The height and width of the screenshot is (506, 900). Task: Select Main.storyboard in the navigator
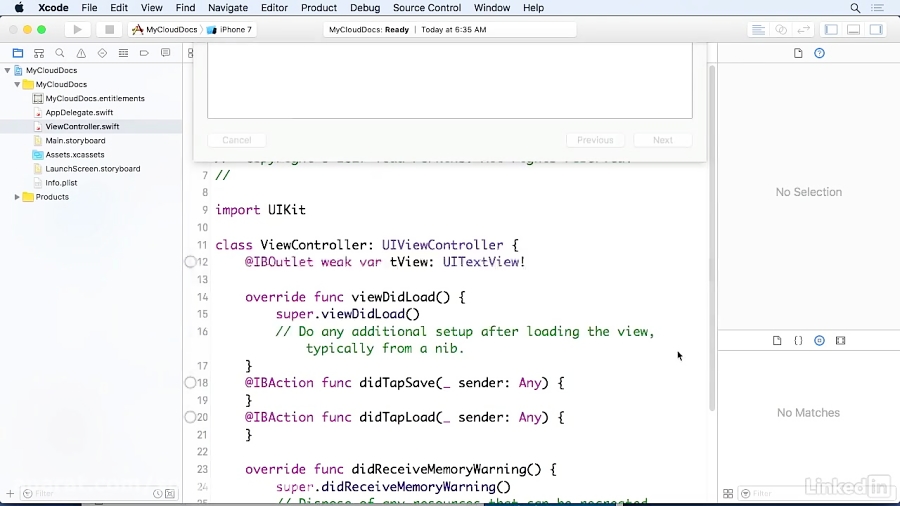(75, 141)
